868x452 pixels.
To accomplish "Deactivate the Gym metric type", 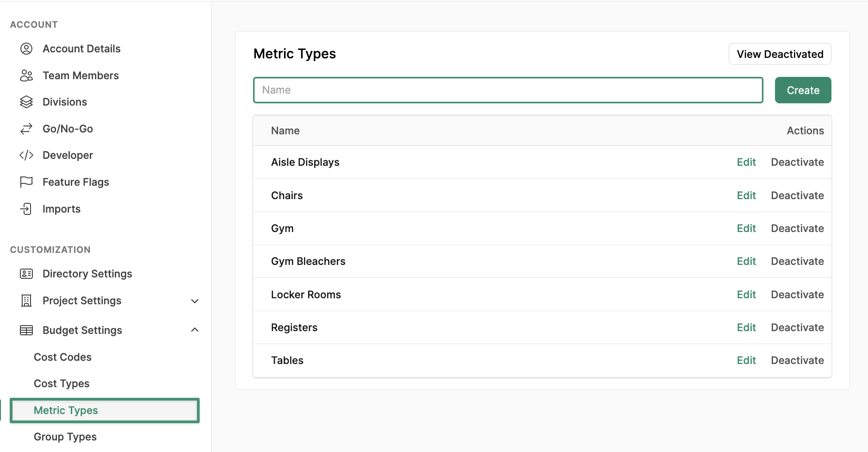I will [x=797, y=228].
